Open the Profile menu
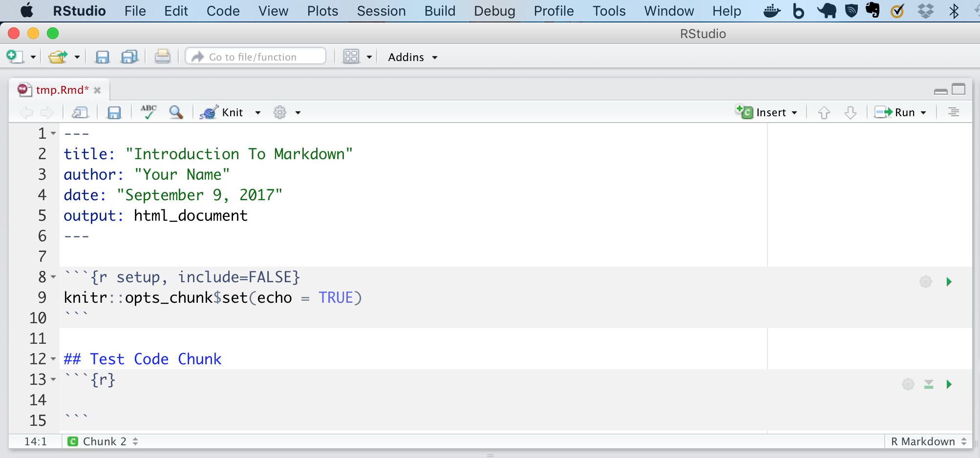The width and height of the screenshot is (980, 458). pyautogui.click(x=554, y=11)
